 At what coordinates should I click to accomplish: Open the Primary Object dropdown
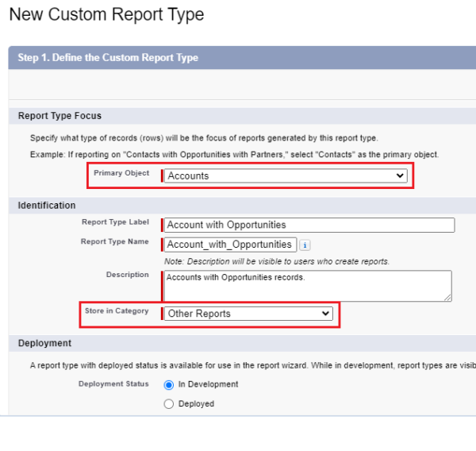(286, 176)
